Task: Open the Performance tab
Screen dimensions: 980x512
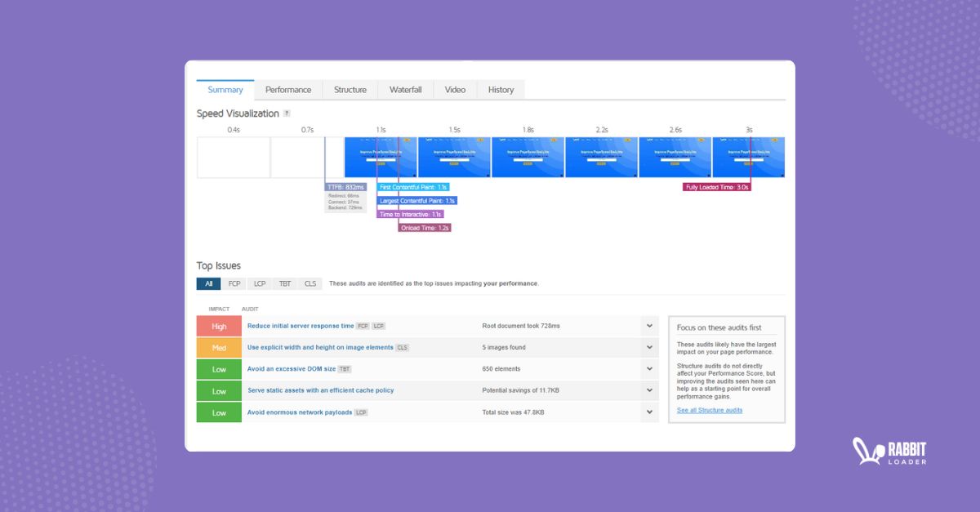Action: (x=288, y=90)
